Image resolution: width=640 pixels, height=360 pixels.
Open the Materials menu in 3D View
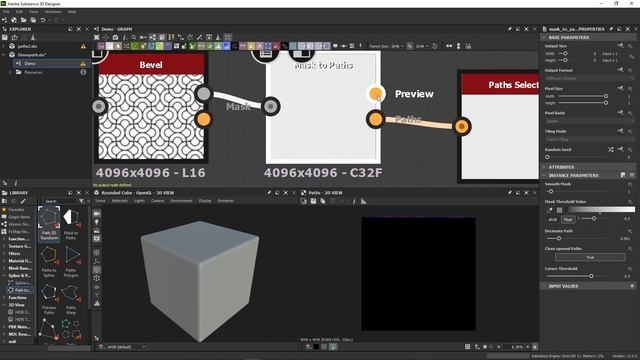click(120, 201)
